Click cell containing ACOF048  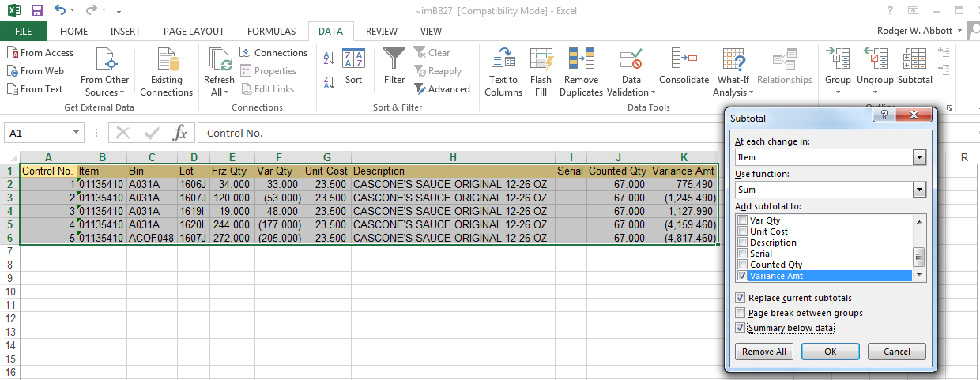point(152,238)
